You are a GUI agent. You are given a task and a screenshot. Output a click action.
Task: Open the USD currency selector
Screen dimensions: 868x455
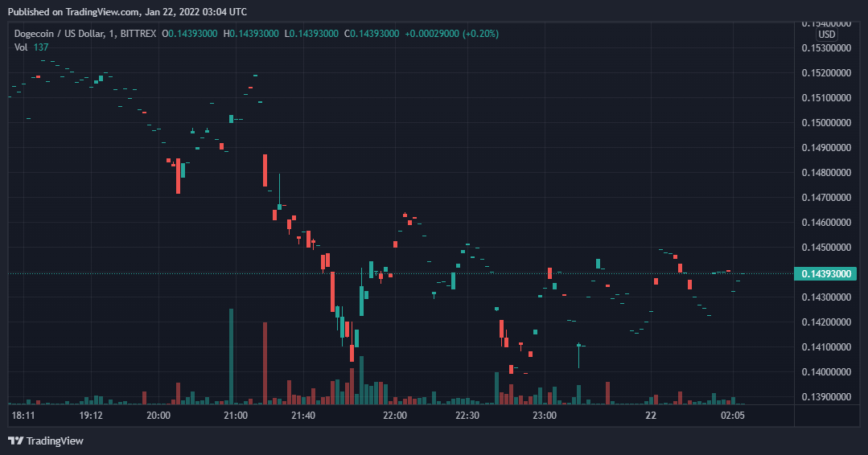click(827, 35)
